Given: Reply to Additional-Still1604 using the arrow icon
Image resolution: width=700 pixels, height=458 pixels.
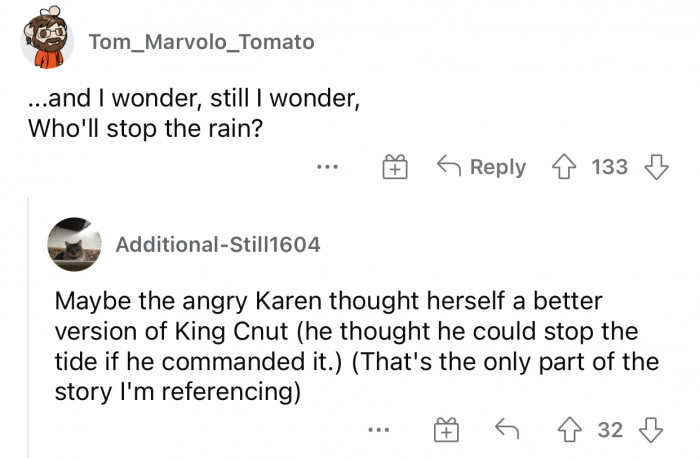Looking at the screenshot, I should pyautogui.click(x=507, y=429).
